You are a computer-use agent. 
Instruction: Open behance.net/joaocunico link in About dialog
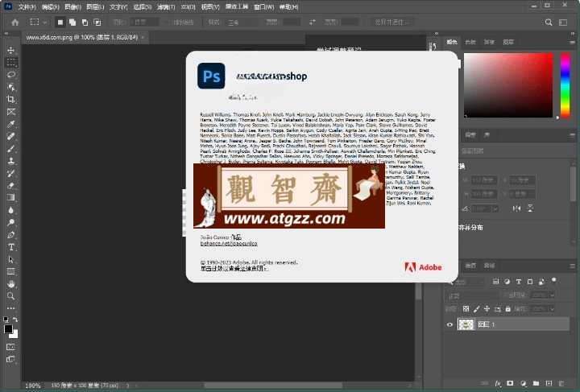[x=229, y=243]
